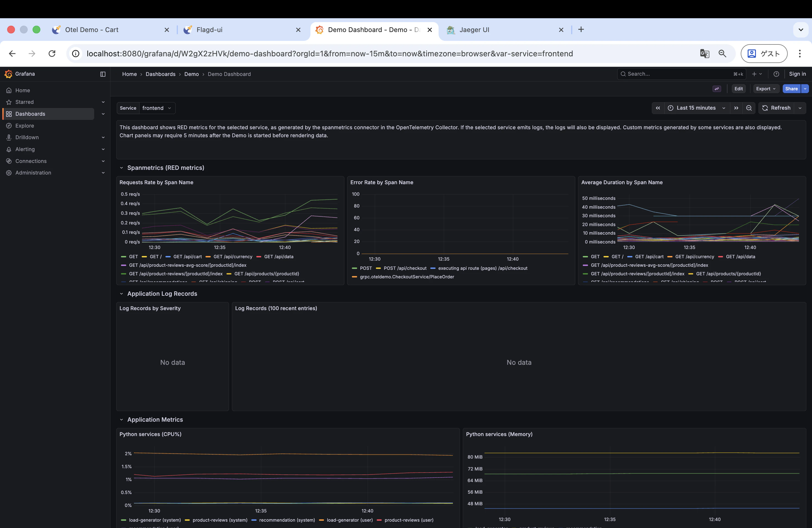
Task: Switch to the Jaeger UI browser tab
Action: click(474, 30)
